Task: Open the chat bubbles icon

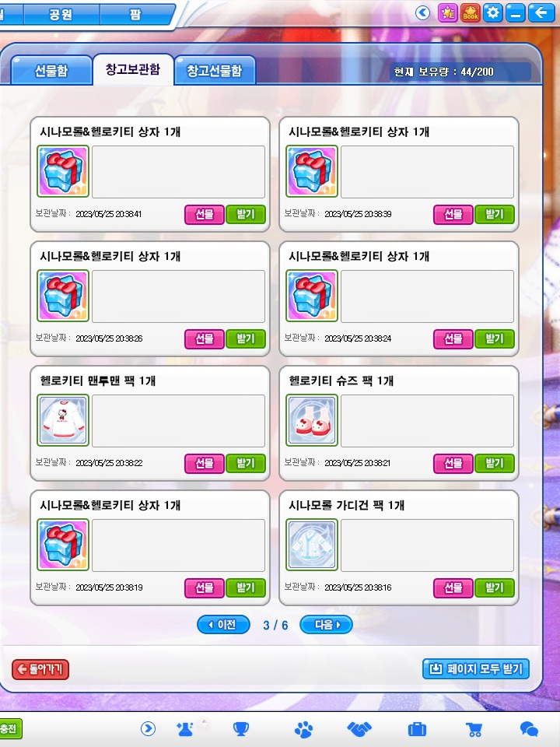Action: 529,729
